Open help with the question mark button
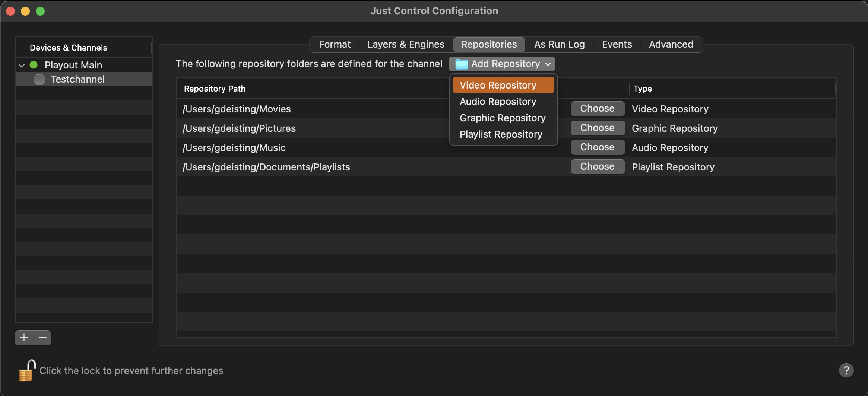 [846, 370]
